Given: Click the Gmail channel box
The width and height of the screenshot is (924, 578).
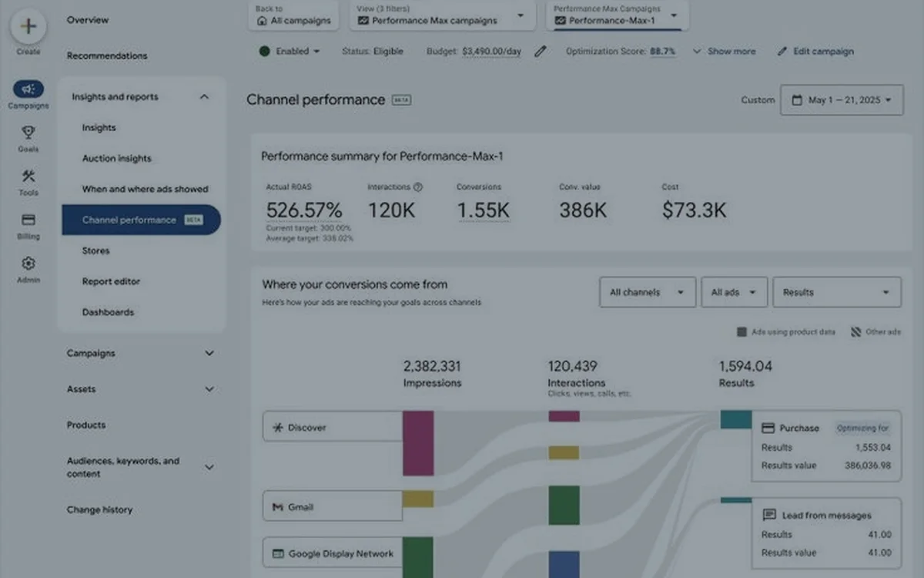Looking at the screenshot, I should tap(333, 507).
